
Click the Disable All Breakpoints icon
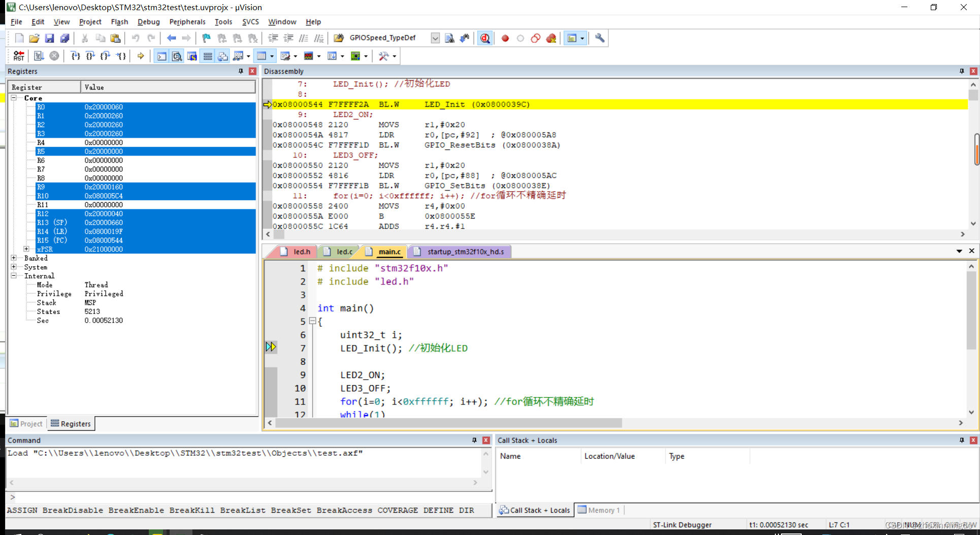click(536, 38)
